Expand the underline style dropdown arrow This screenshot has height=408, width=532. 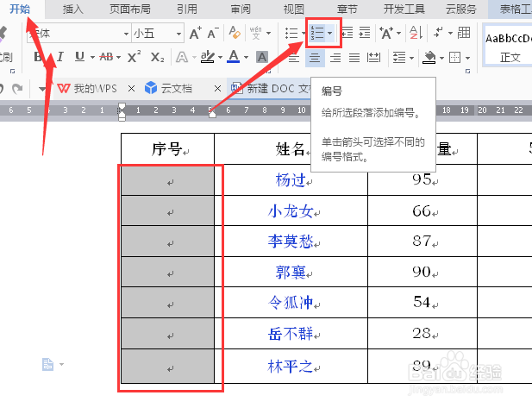(x=92, y=58)
